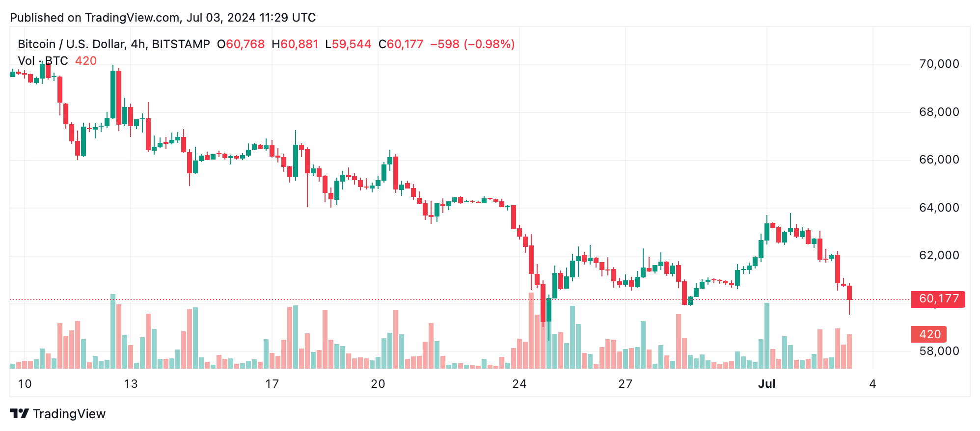
Task: Select the Vol · BTC indicator label
Action: (43, 61)
